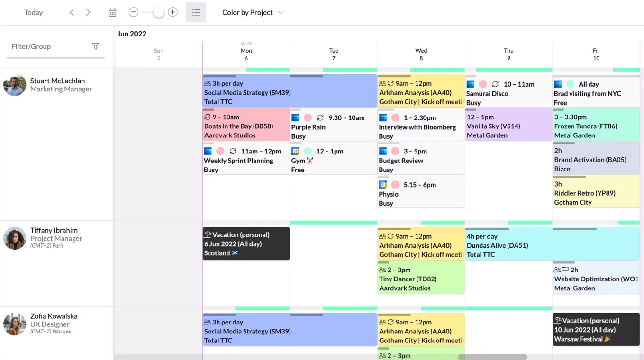Open Brand Activation (BA05) booking
Screen dimensions: 644x360
pyautogui.click(x=596, y=158)
